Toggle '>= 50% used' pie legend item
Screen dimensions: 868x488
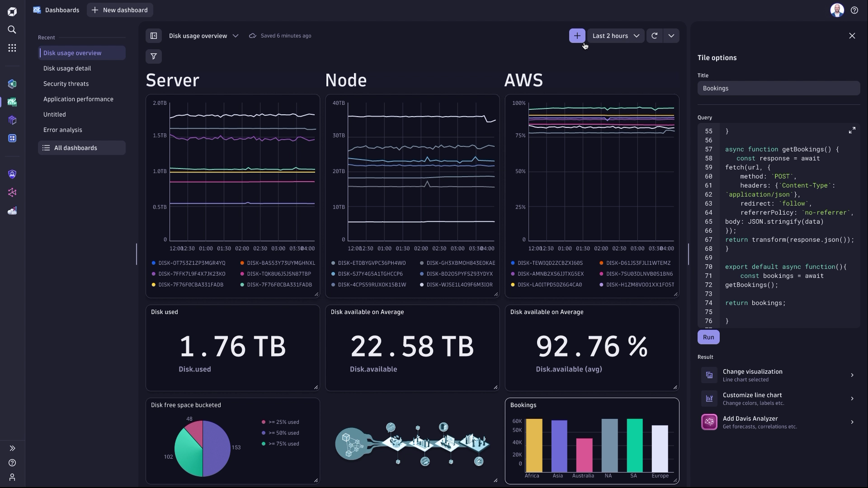click(x=283, y=433)
